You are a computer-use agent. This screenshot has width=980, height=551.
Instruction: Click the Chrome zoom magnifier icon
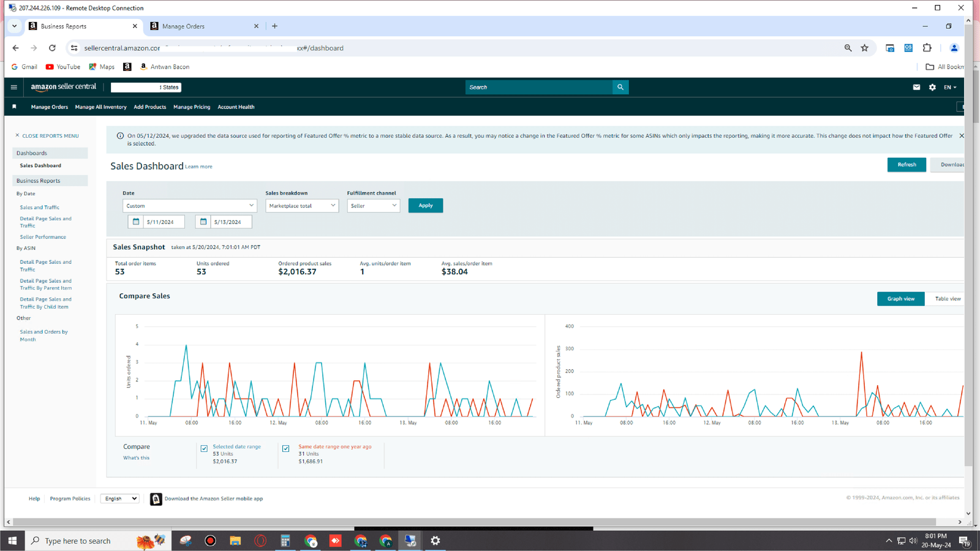coord(848,48)
